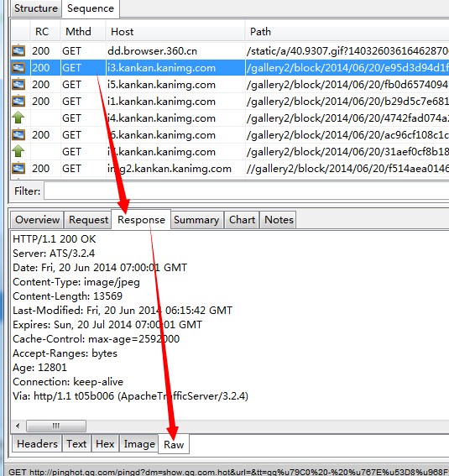449x476 pixels.
Task: Select the Hex view tab
Action: [105, 444]
